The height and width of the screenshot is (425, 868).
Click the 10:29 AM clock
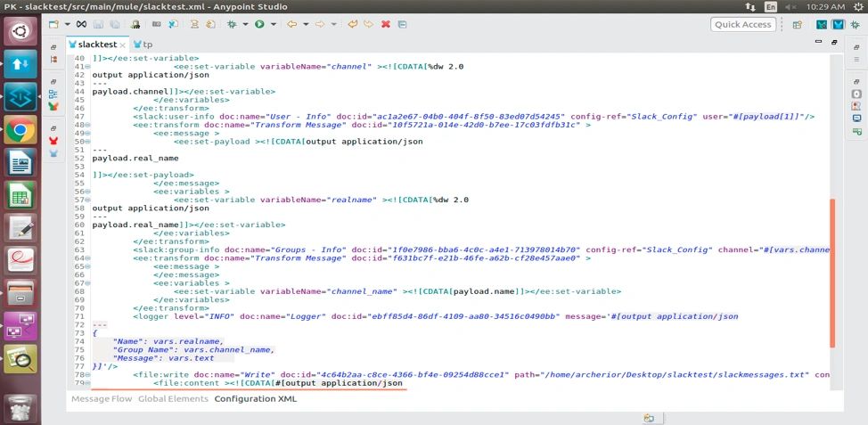coord(826,6)
